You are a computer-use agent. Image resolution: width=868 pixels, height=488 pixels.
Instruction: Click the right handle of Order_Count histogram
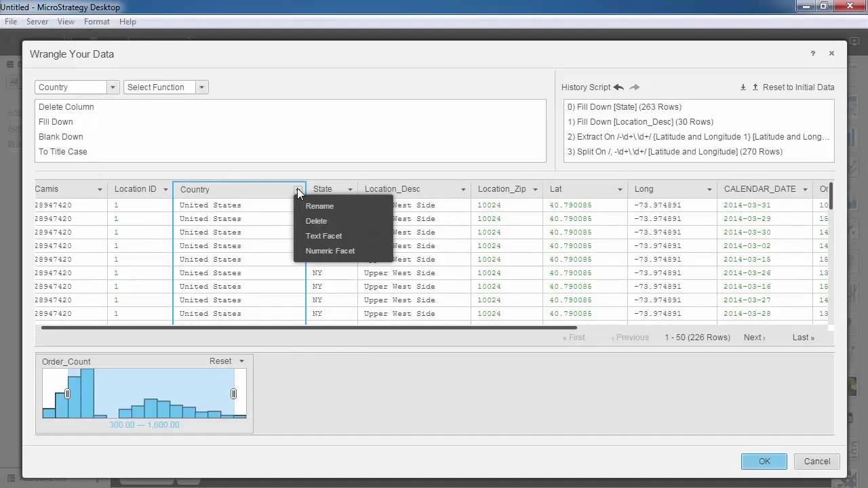click(234, 394)
